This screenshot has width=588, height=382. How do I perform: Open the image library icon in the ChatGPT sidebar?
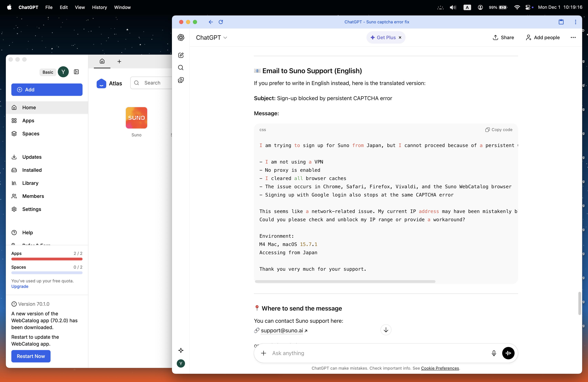(181, 80)
